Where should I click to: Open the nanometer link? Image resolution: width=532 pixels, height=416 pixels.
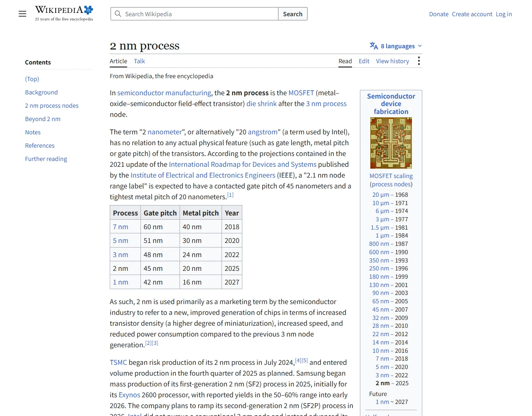165,132
